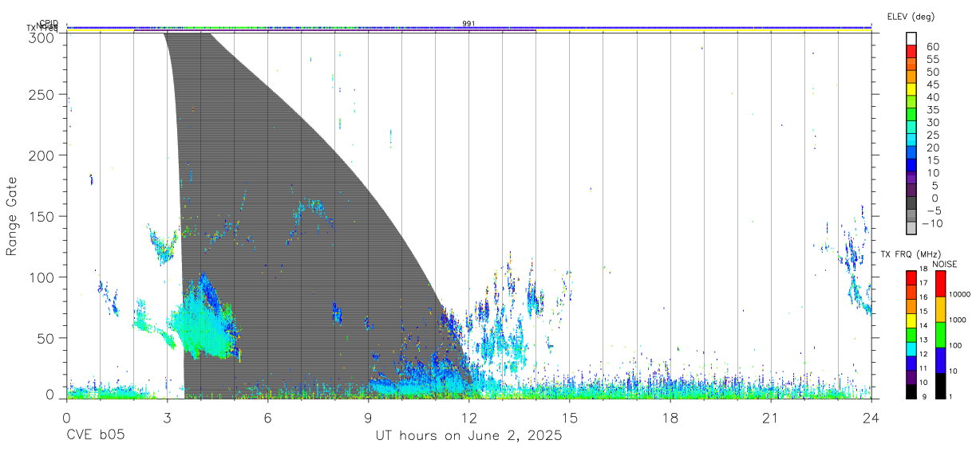
Task: Click the 'Range Gate' y-axis label
Action: click(12, 217)
